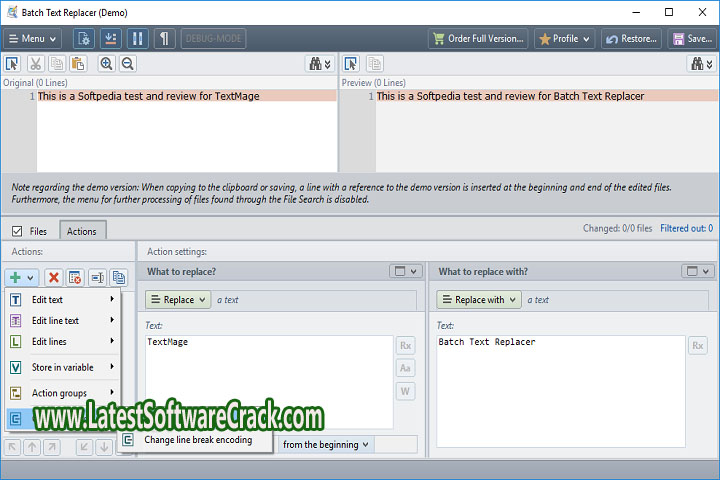Click the zoom out magnifier icon
This screenshot has height=480, width=720.
coord(128,64)
